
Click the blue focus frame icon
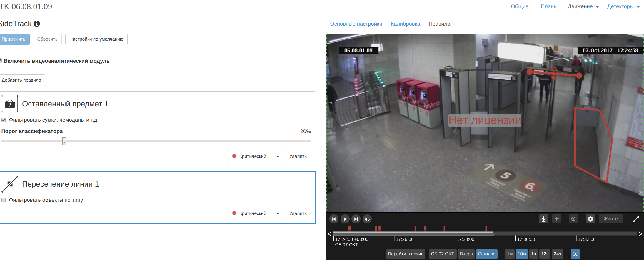tap(575, 254)
